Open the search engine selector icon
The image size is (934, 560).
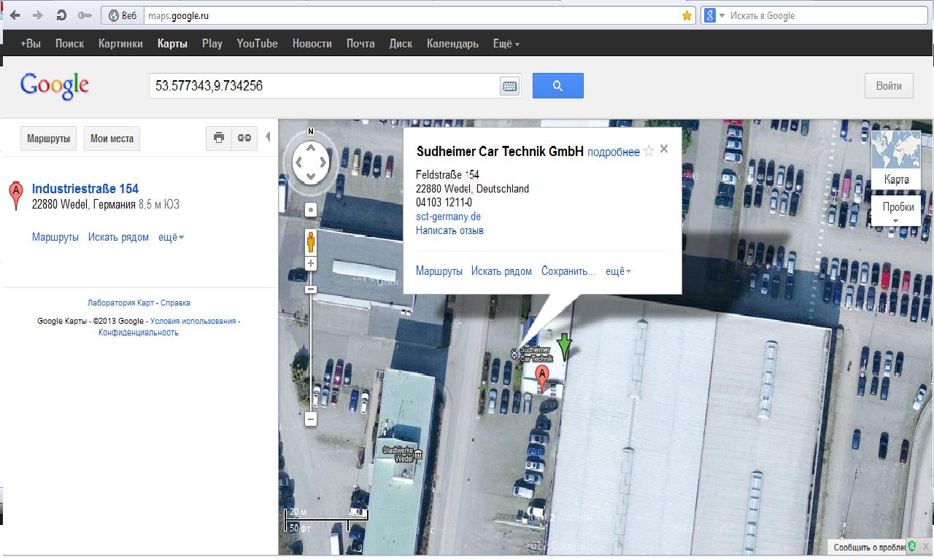(x=714, y=15)
